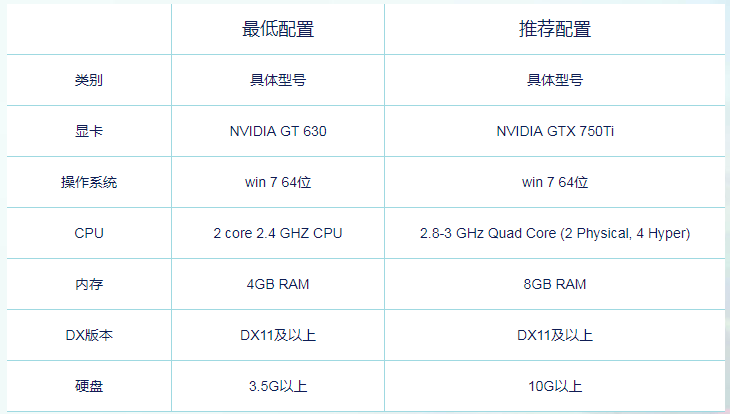The height and width of the screenshot is (414, 730).
Task: Select the 3.5G以上 disk cell
Action: point(278,386)
